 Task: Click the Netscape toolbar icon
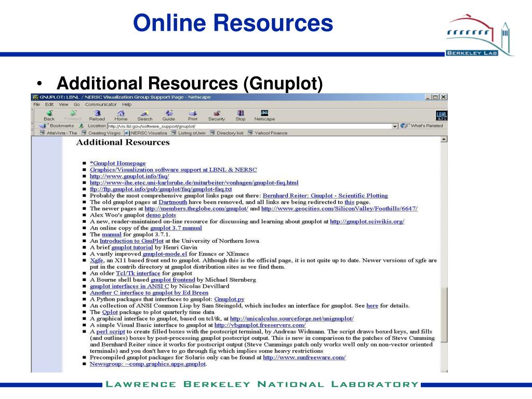[264, 115]
